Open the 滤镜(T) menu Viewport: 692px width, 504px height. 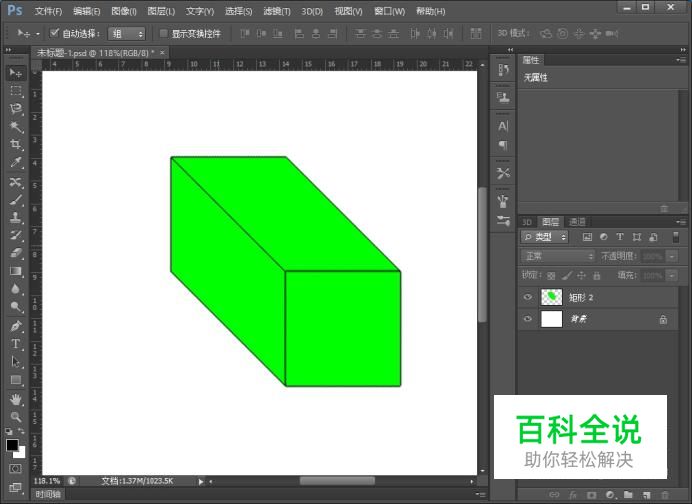click(x=277, y=11)
